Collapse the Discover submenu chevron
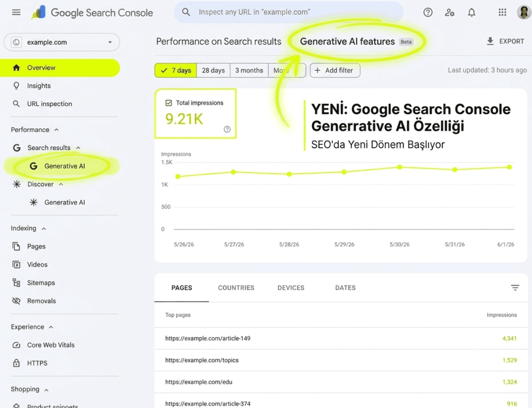 (x=61, y=184)
